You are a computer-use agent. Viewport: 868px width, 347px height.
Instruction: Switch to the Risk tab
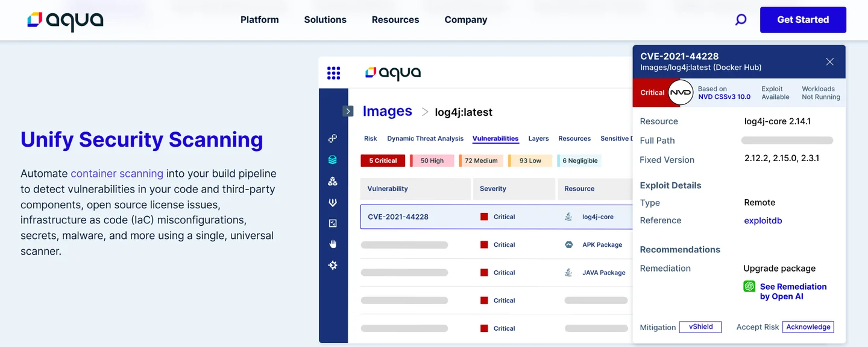(371, 138)
